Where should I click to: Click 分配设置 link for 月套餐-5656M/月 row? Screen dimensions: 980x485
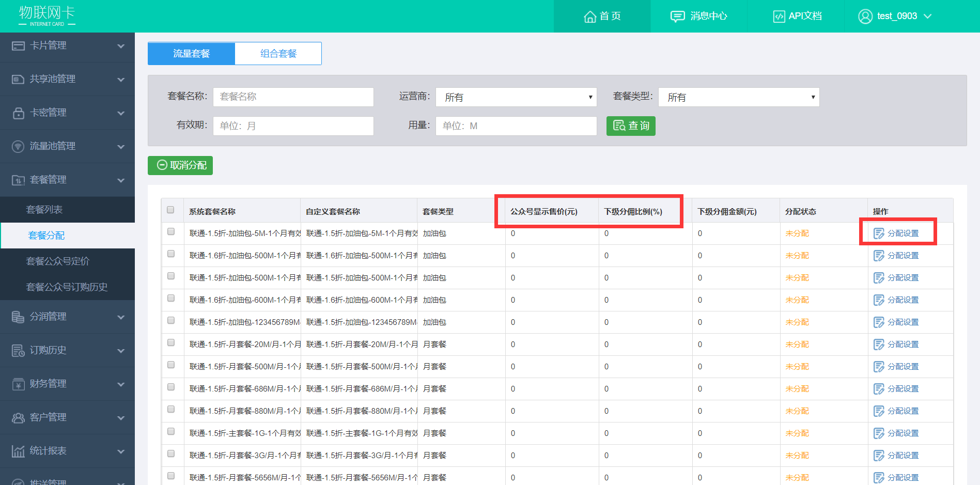(x=903, y=478)
